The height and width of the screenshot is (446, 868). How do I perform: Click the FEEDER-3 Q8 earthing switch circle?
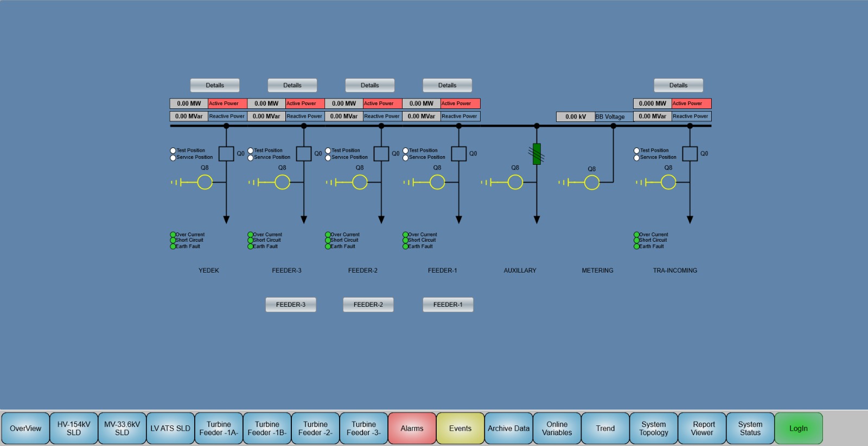[x=282, y=182]
